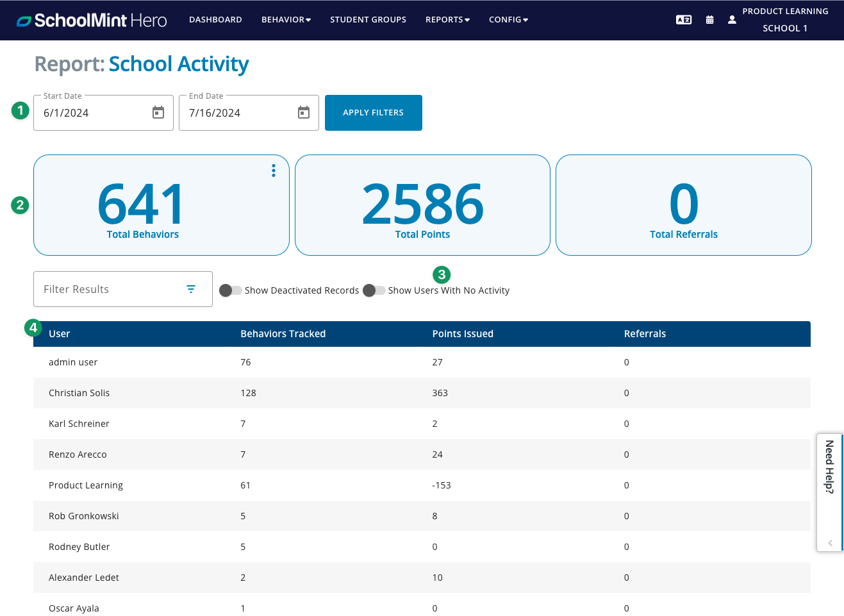Click the 27 points value for admin user

(x=437, y=362)
